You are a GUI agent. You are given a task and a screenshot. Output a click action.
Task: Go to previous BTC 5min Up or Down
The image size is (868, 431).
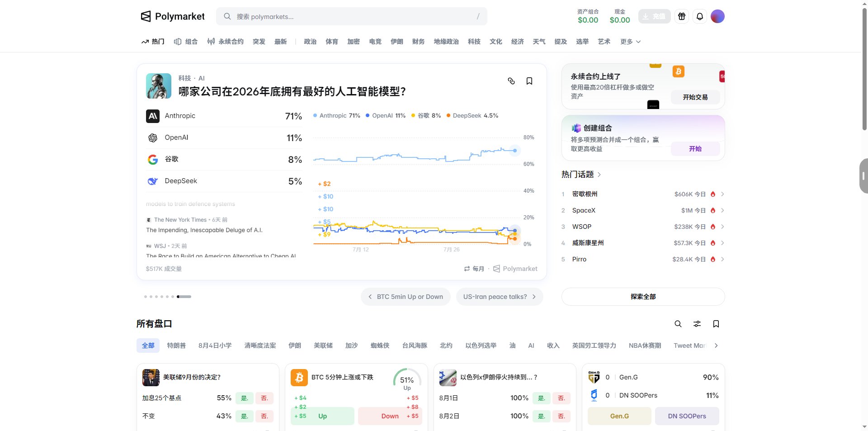(406, 297)
